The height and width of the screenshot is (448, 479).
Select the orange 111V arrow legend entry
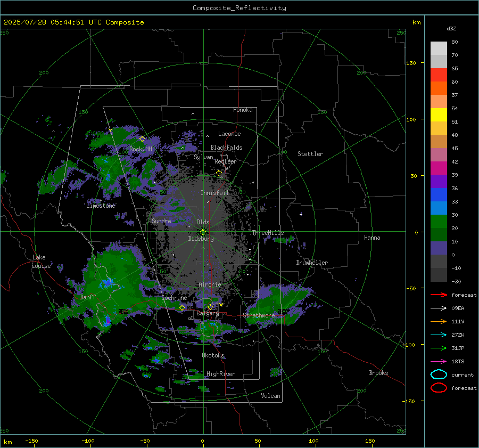(x=439, y=321)
